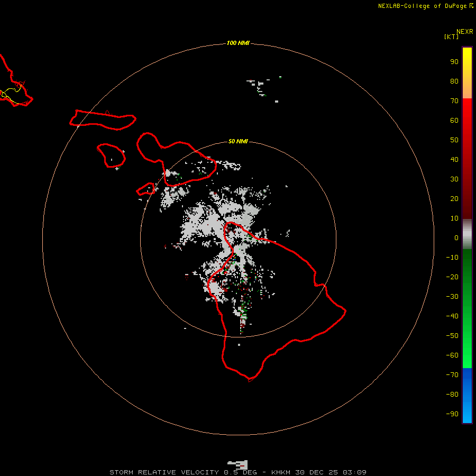Screen dimensions: 476x476
Task: Click the -50 knot value on color scale
Action: [x=452, y=336]
